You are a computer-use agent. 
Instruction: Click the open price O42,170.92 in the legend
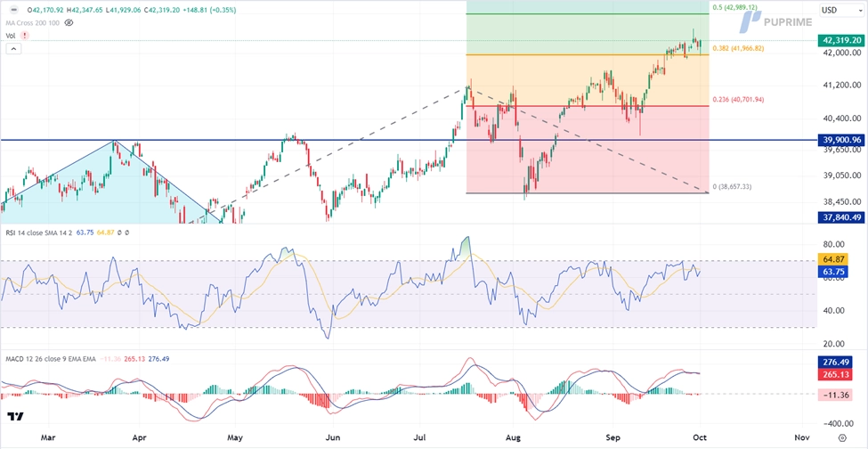click(45, 10)
